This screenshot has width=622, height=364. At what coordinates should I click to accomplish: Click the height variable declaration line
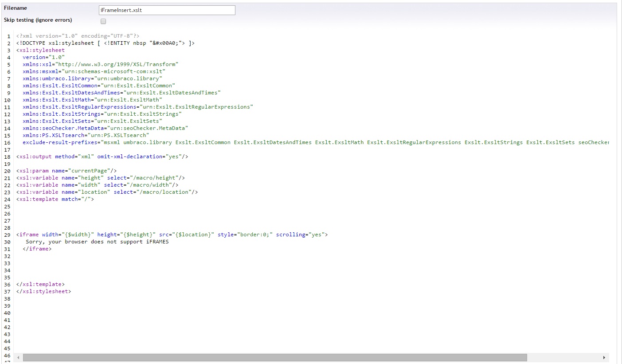pyautogui.click(x=100, y=178)
